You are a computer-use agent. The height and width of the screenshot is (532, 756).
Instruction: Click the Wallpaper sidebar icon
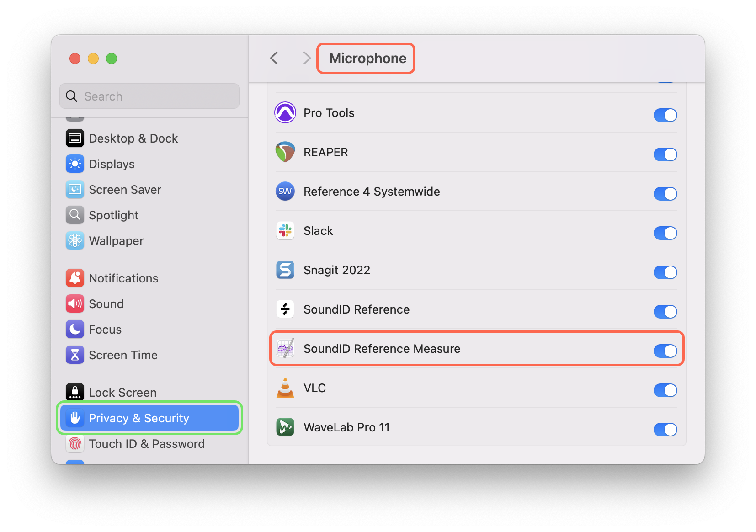75,241
